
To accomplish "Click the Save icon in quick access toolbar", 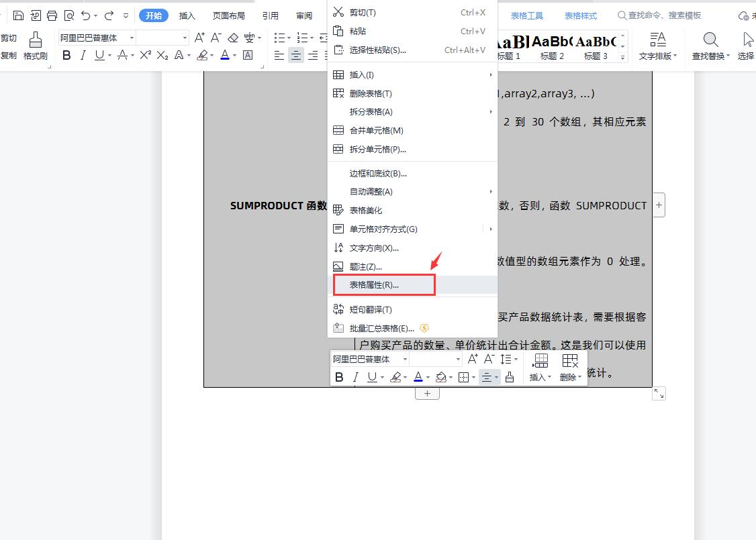I will [18, 15].
